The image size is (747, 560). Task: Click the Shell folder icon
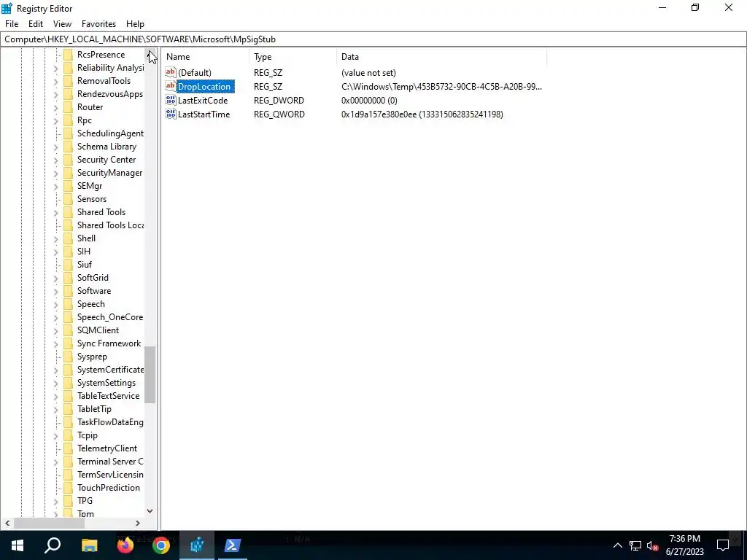tap(68, 238)
